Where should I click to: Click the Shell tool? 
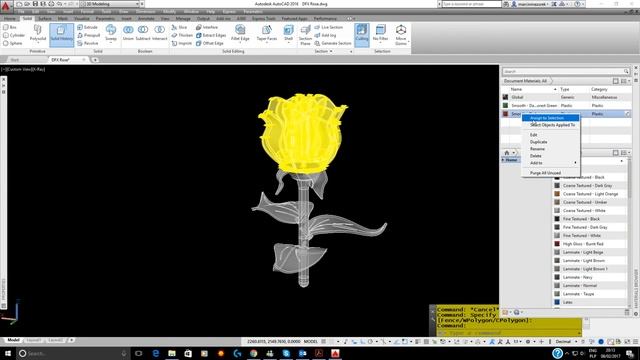(x=289, y=33)
